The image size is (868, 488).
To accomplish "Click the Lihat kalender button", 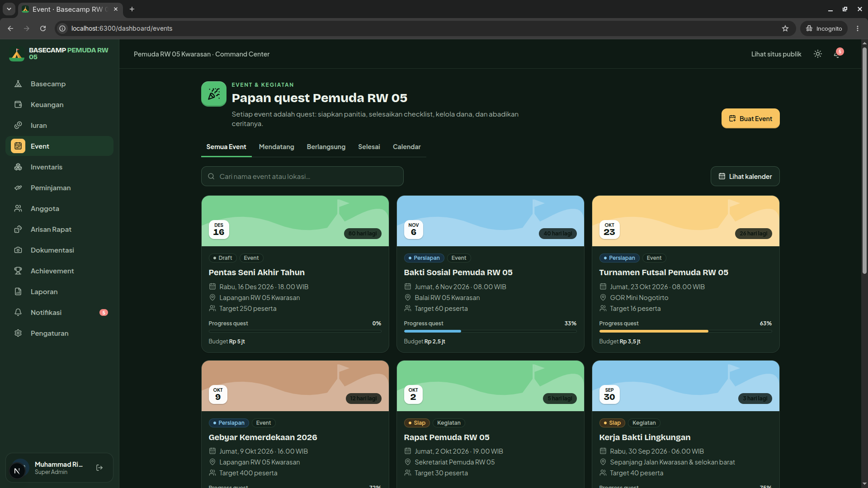I will coord(745,176).
